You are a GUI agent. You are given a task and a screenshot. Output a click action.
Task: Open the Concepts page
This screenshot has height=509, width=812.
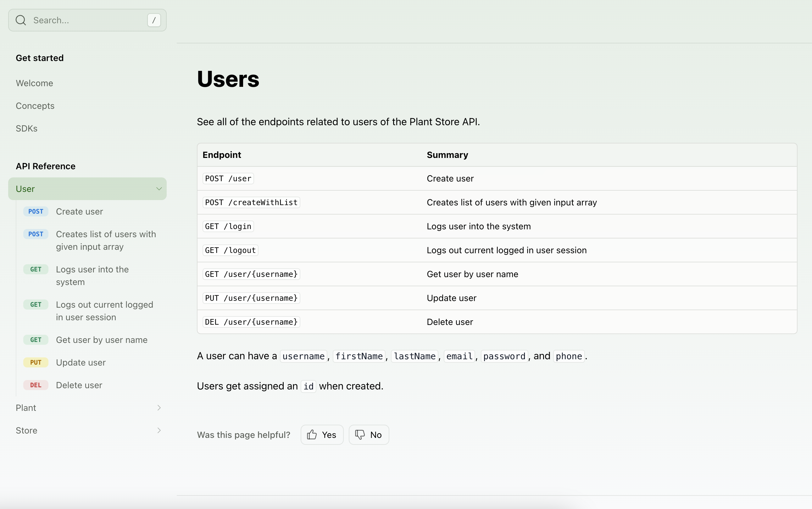[35, 105]
